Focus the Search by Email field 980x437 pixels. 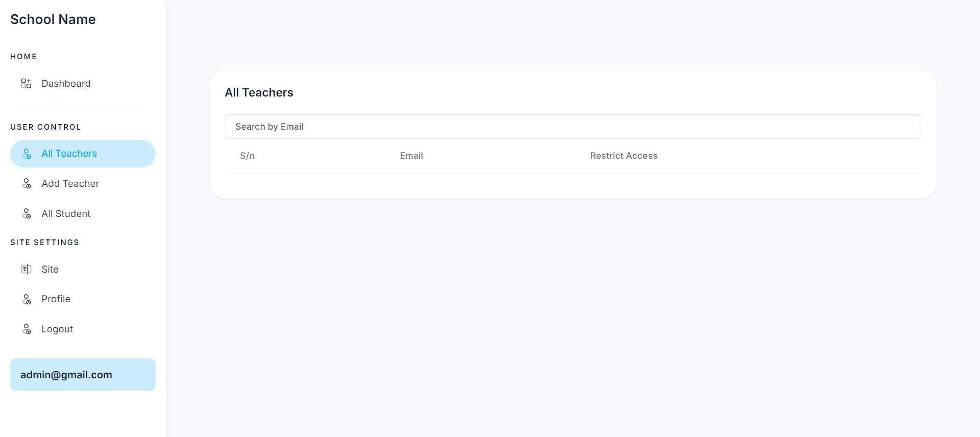click(x=573, y=127)
